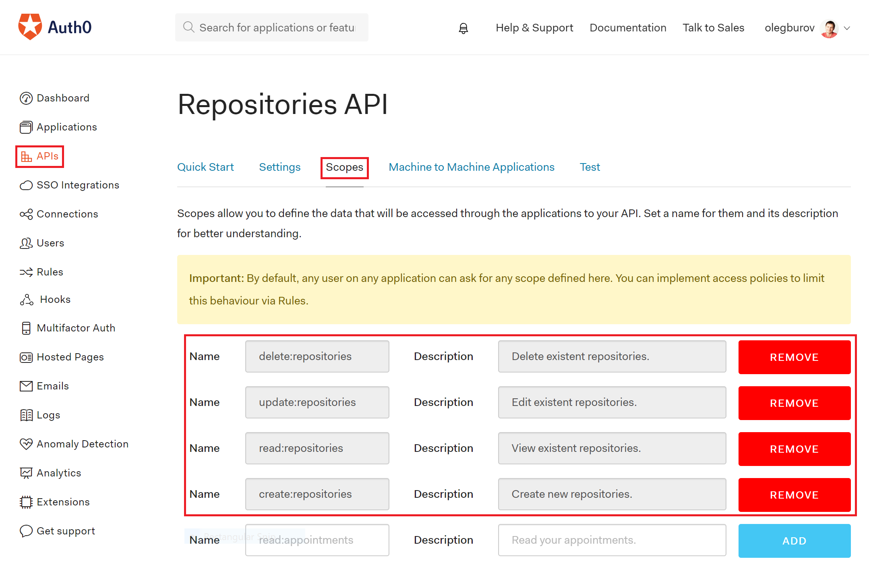
Task: Select the Connections share icon
Action: tap(26, 214)
